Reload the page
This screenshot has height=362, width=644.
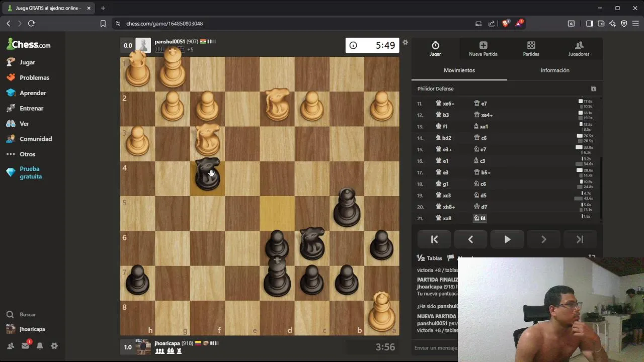click(31, 23)
